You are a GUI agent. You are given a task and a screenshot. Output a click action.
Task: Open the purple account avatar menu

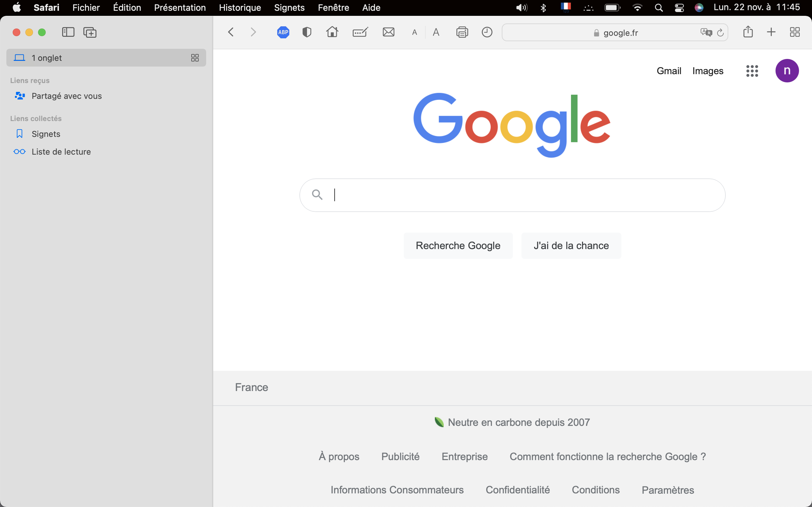(x=787, y=71)
